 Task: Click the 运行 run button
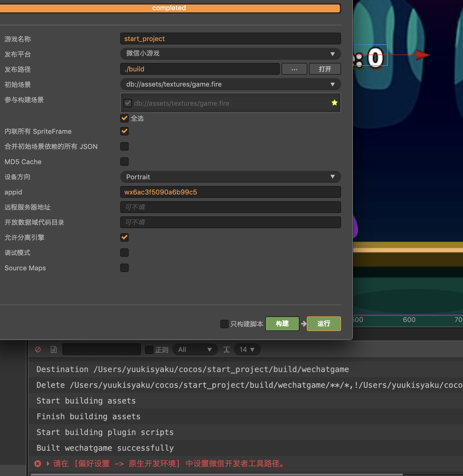[x=324, y=324]
